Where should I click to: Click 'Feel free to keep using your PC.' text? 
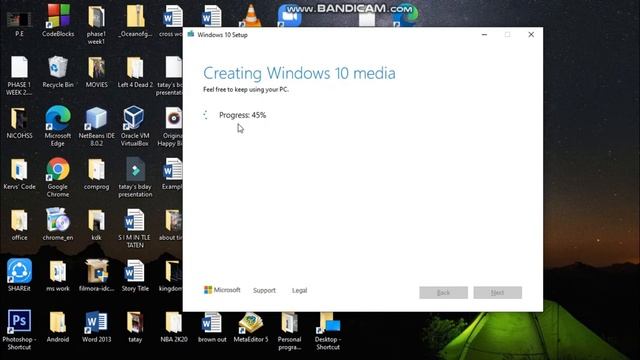[246, 89]
